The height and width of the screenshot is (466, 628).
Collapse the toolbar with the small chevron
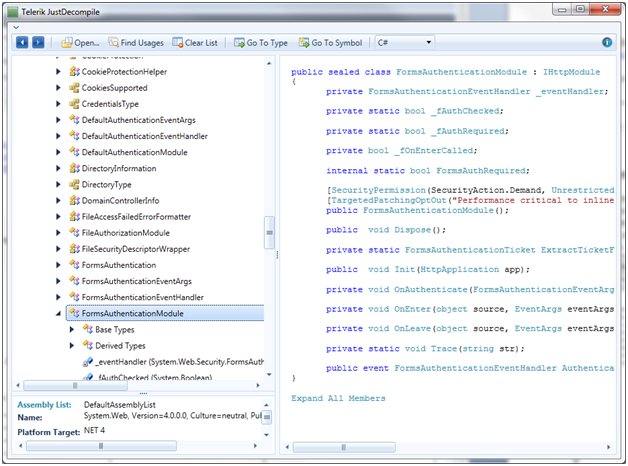(16, 28)
